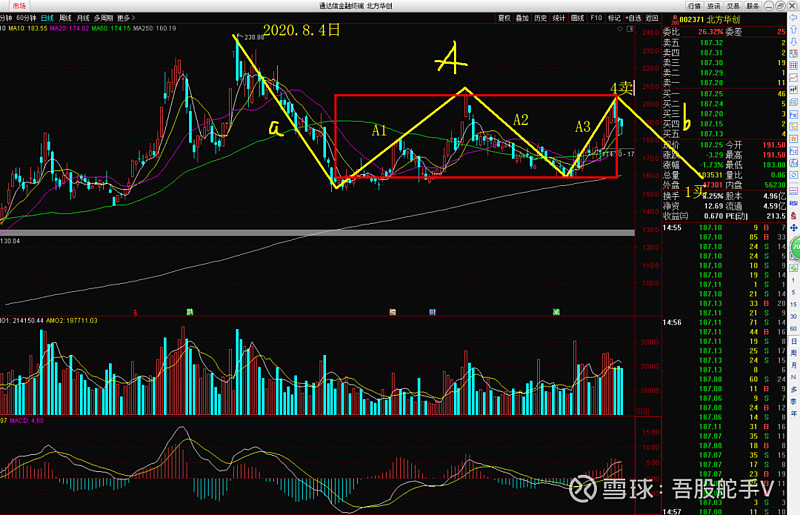
Task: Add the stock via the +自选 button
Action: tap(633, 18)
